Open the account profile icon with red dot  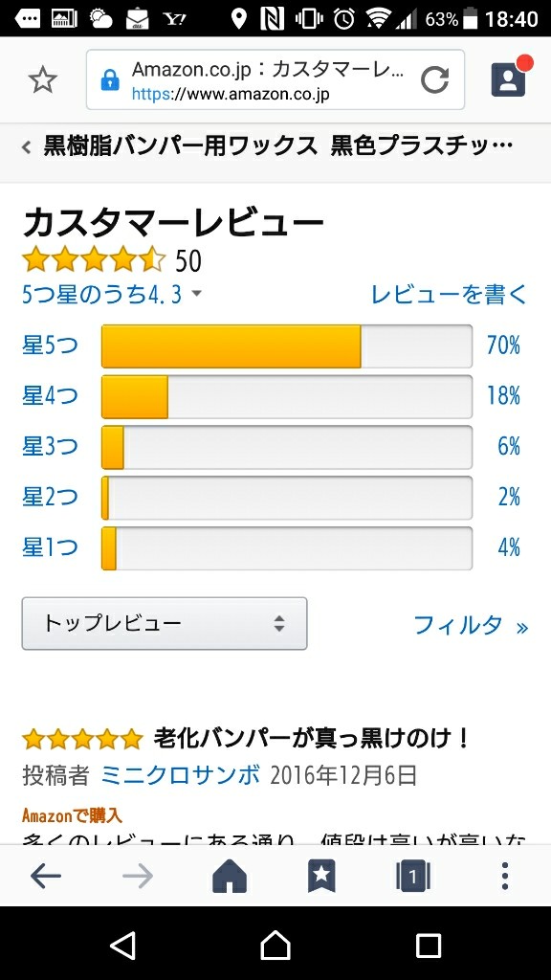(508, 79)
